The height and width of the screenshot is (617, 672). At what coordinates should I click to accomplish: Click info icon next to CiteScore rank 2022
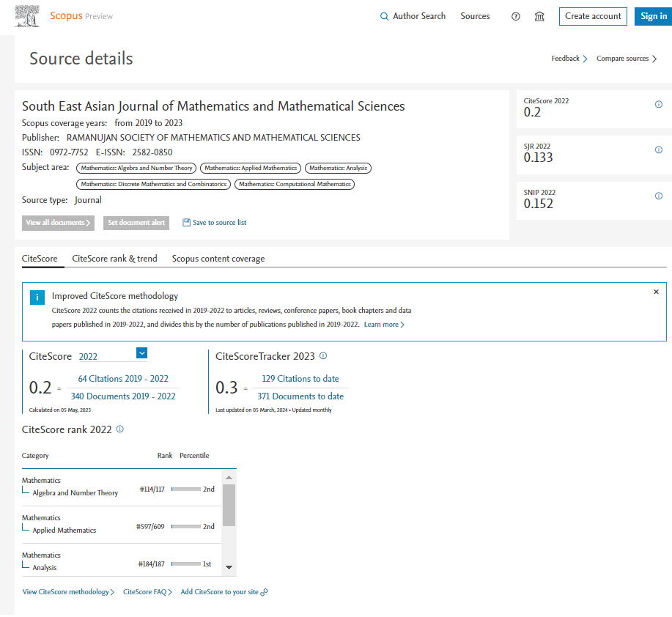(x=120, y=429)
